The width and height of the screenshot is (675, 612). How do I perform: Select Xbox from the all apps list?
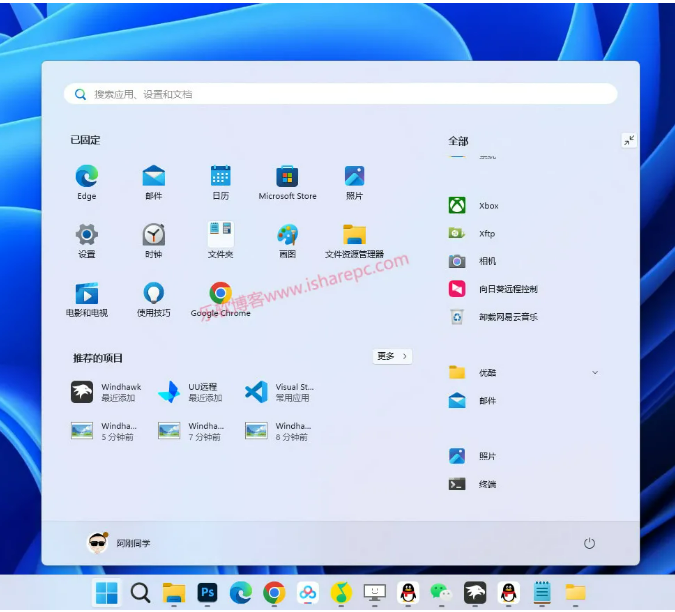point(488,206)
